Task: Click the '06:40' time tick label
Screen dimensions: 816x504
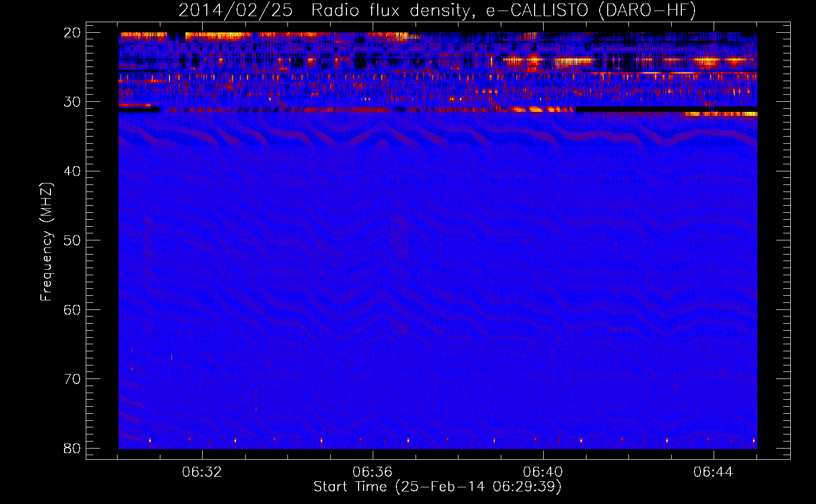Action: point(543,472)
